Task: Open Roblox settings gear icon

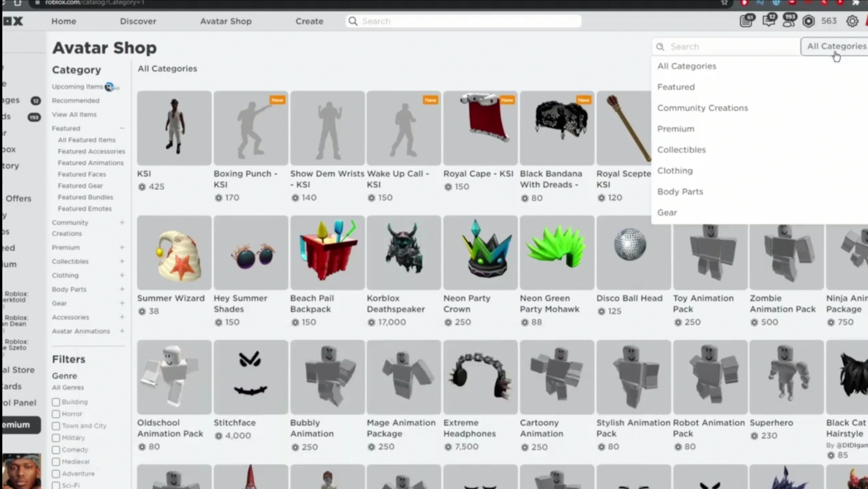Action: pyautogui.click(x=853, y=21)
